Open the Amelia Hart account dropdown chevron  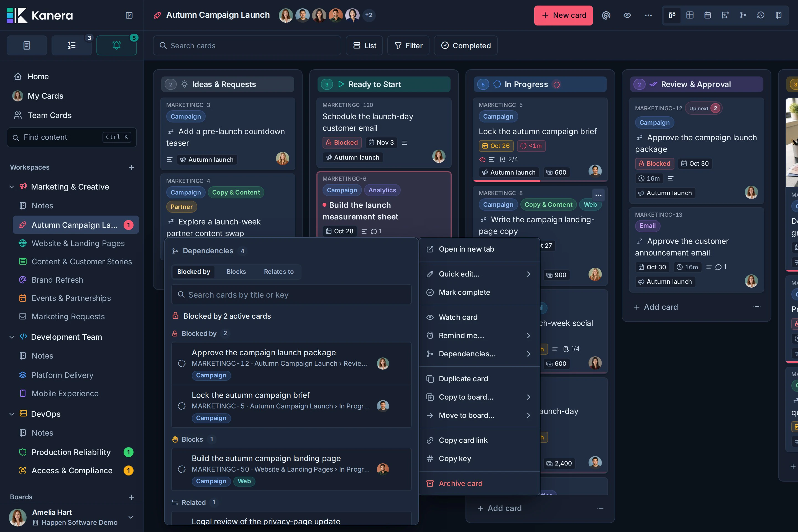click(x=131, y=517)
